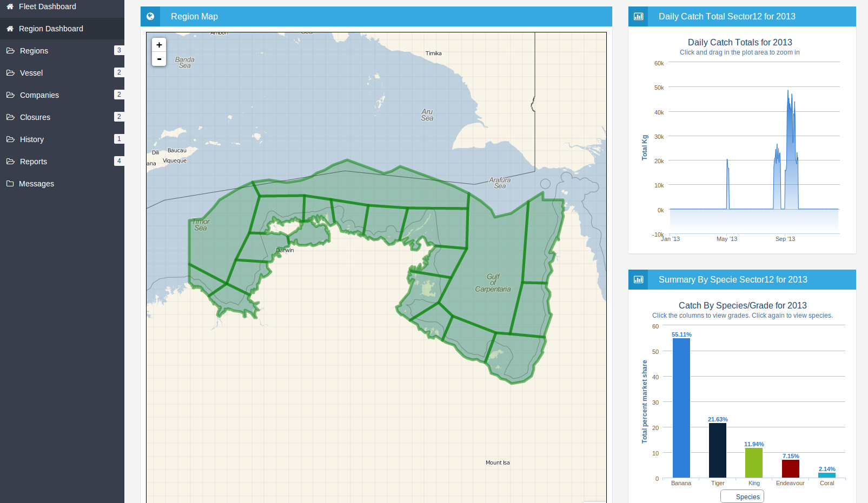Zoom out the map with minus button
This screenshot has width=868, height=503.
159,59
